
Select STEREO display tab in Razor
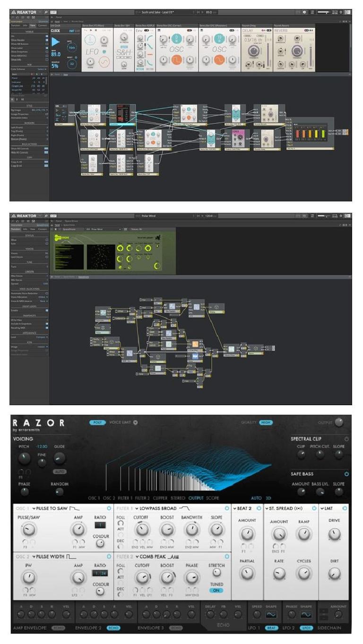(x=179, y=498)
